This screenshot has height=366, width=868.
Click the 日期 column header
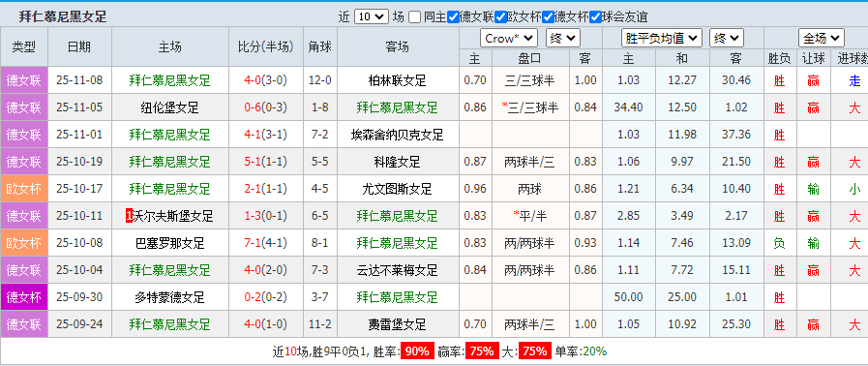tap(79, 47)
